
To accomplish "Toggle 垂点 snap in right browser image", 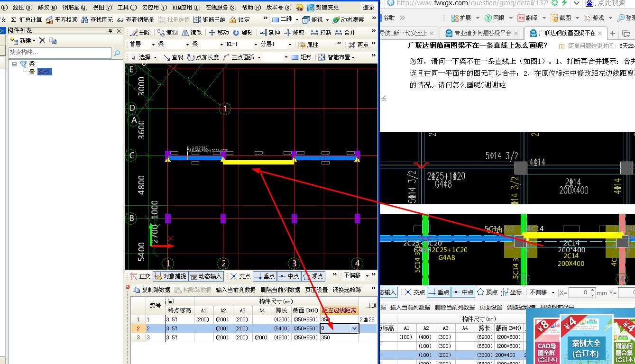I will coord(438,292).
